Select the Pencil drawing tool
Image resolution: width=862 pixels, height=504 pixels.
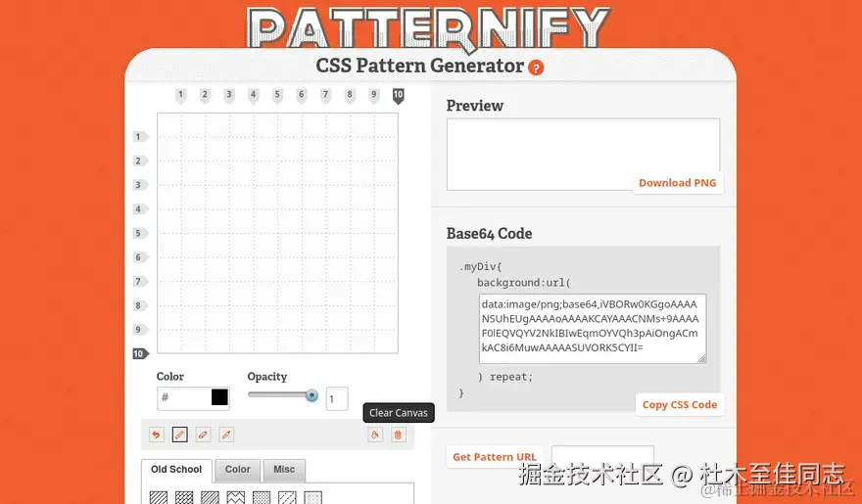(180, 435)
